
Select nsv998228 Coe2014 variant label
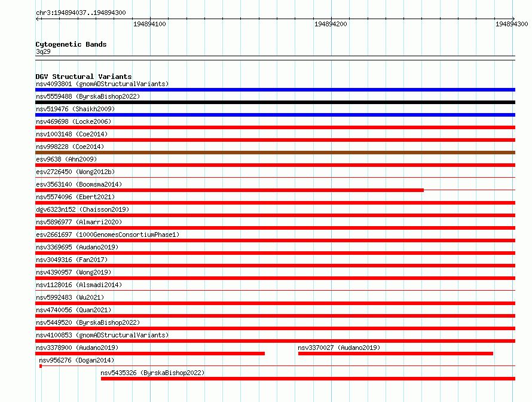point(70,147)
